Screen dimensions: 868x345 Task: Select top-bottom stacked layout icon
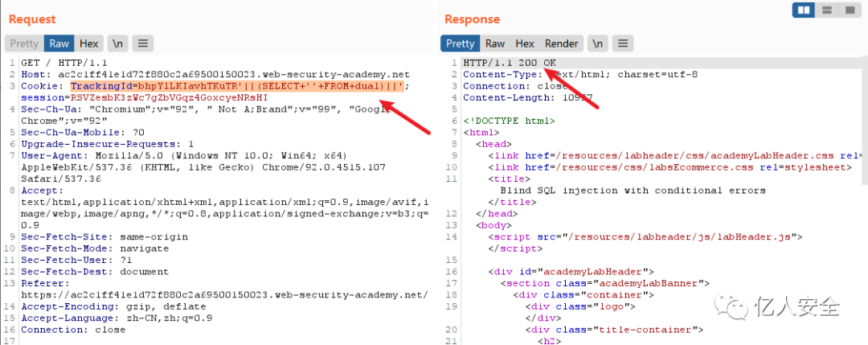828,10
